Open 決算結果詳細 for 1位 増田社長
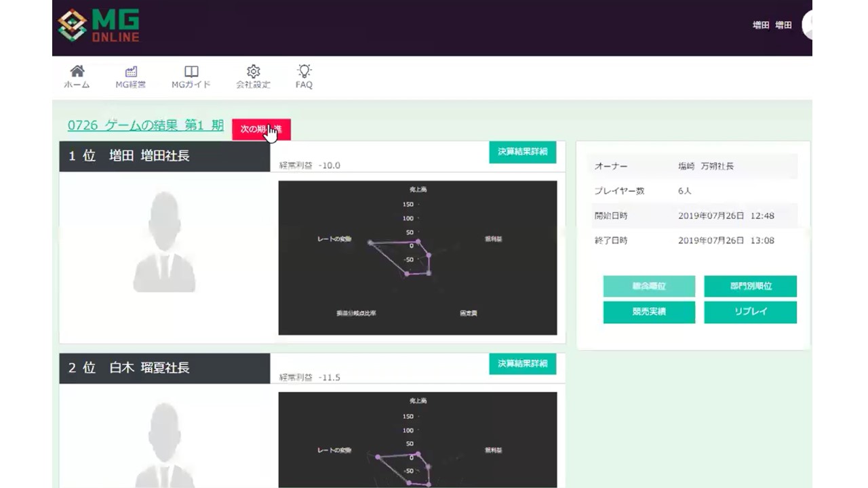Viewport: 868px width, 488px height. point(522,152)
